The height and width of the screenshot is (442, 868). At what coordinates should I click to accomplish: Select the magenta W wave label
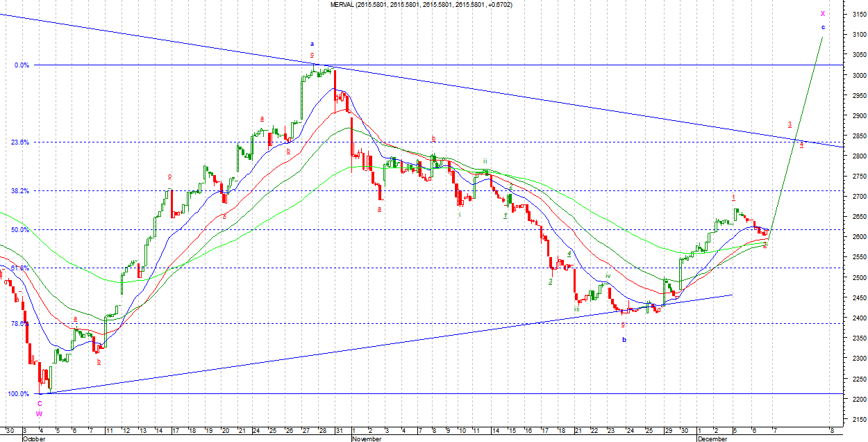pyautogui.click(x=40, y=414)
